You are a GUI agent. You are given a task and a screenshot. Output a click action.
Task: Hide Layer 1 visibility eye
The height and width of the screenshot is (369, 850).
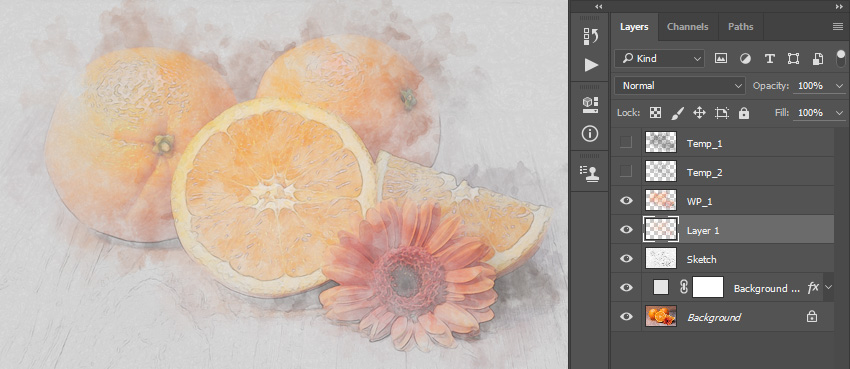coord(626,230)
